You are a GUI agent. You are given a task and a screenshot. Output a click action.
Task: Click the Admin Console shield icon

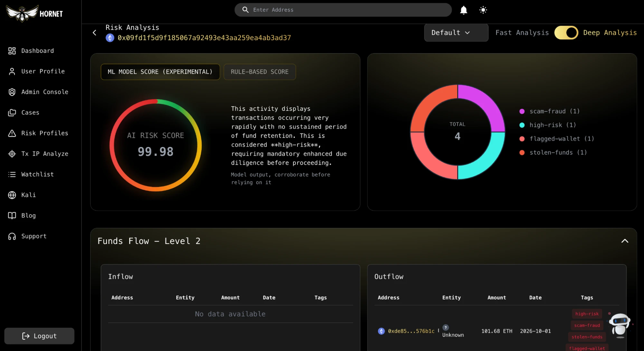pos(12,92)
